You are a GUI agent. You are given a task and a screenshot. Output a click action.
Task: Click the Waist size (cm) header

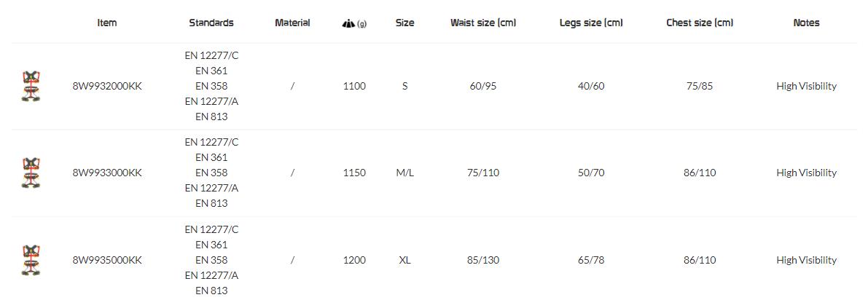(483, 23)
